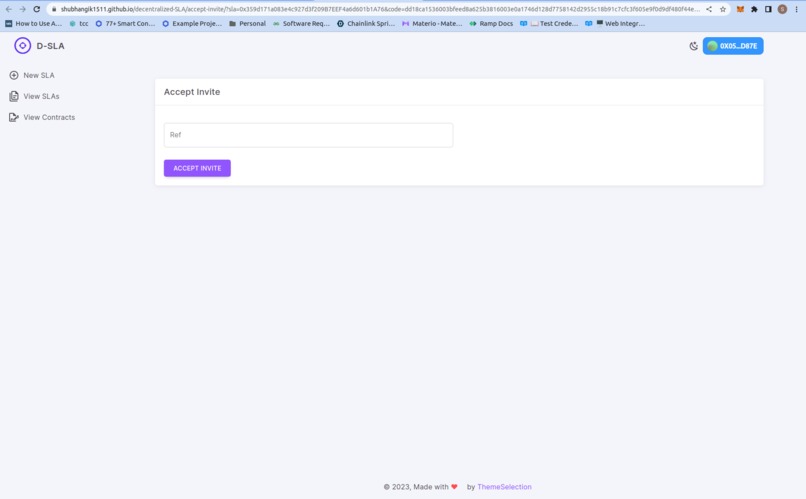Click the New SLA plus icon
Viewport: 806px width, 499px height.
point(14,75)
